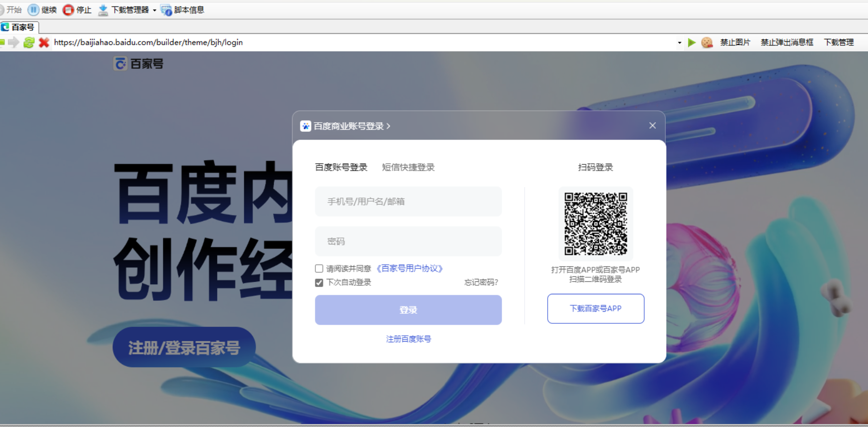Screen dimensions: 868x427
Task: Click the Baidu paw icon in dialog header
Action: (305, 126)
